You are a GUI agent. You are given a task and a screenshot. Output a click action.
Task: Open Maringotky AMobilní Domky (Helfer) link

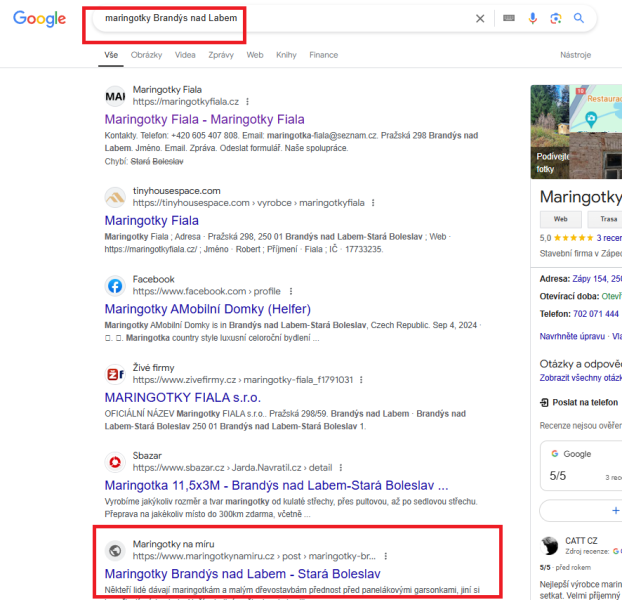coord(207,309)
